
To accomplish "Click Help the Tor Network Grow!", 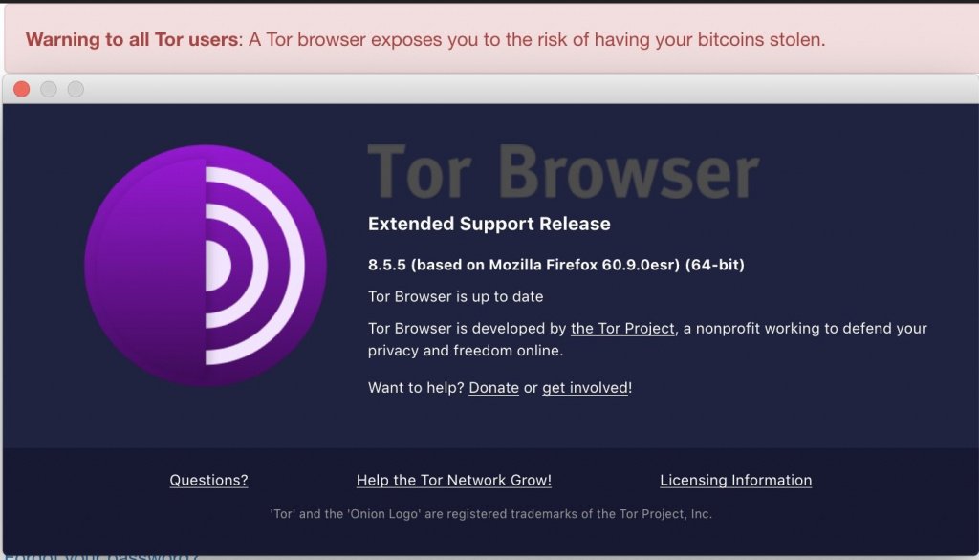I will [x=453, y=481].
